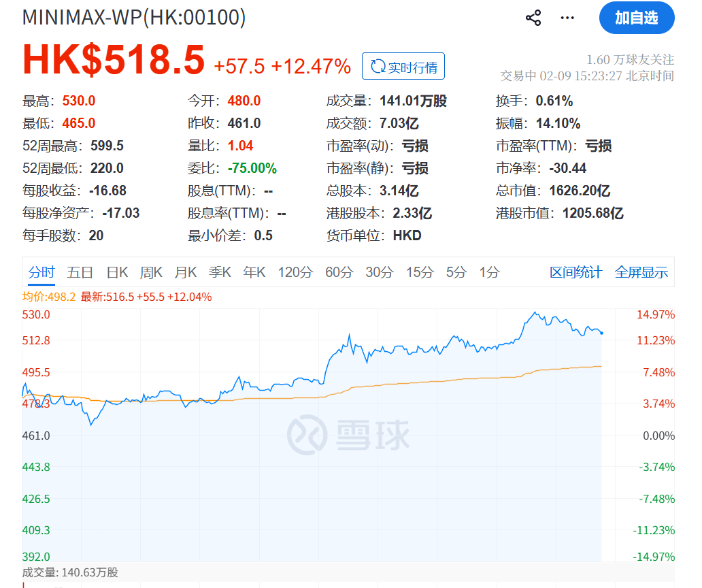Click the 实时行情 refresh icon
The width and height of the screenshot is (702, 588).
point(377,65)
